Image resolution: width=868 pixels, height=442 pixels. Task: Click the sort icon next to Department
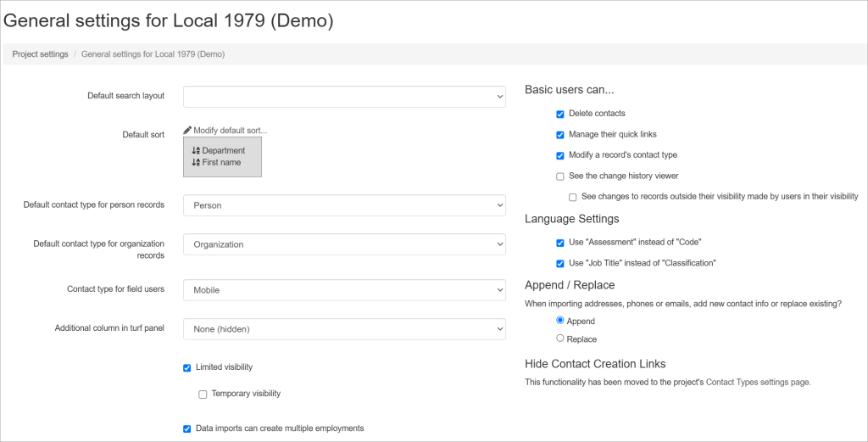click(x=196, y=150)
